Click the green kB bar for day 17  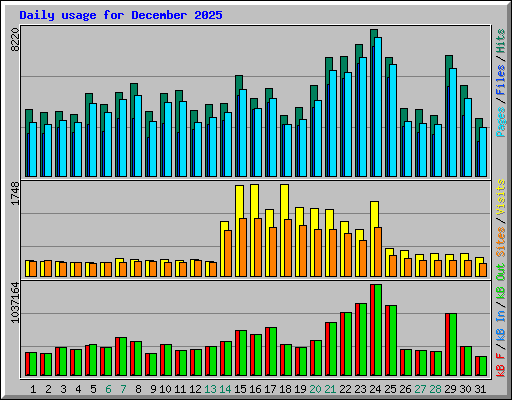[x=273, y=352]
